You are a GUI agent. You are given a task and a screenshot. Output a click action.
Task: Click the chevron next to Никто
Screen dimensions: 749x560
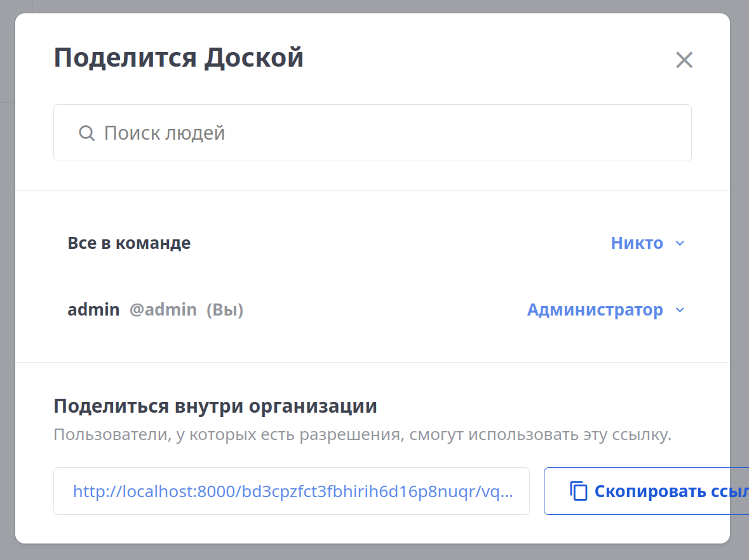pos(680,243)
